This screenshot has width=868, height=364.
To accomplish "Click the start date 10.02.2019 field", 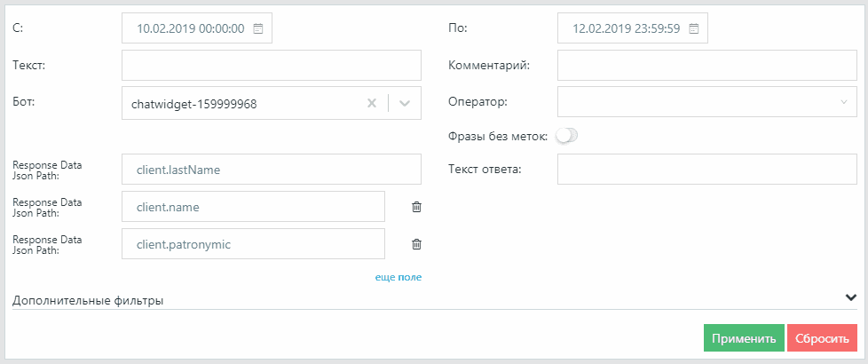I will pyautogui.click(x=190, y=28).
